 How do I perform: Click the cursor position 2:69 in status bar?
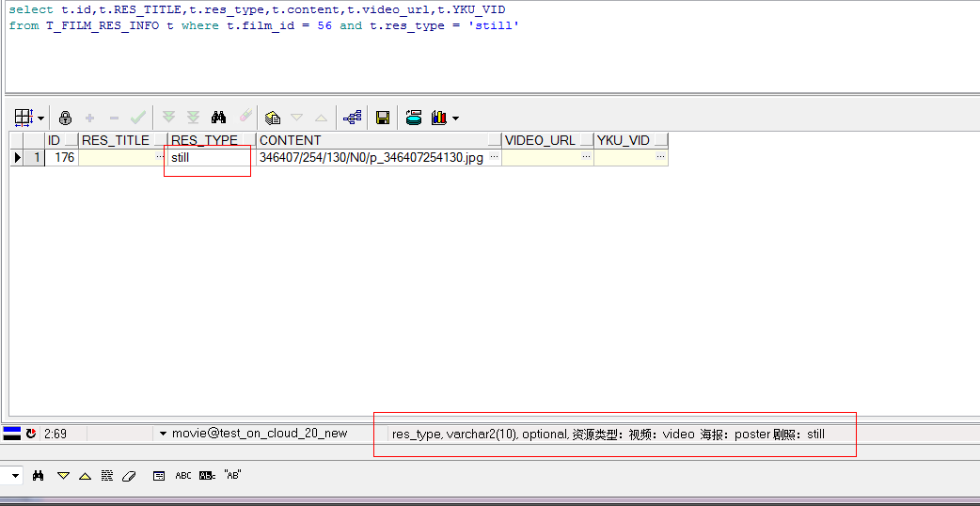[55, 434]
